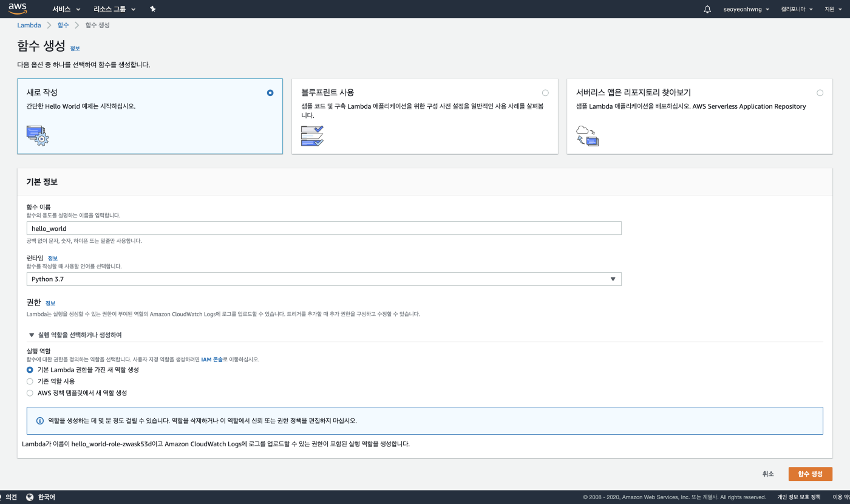The image size is (850, 504).
Task: Click 정보 link next to 런타임
Action: pyautogui.click(x=53, y=258)
